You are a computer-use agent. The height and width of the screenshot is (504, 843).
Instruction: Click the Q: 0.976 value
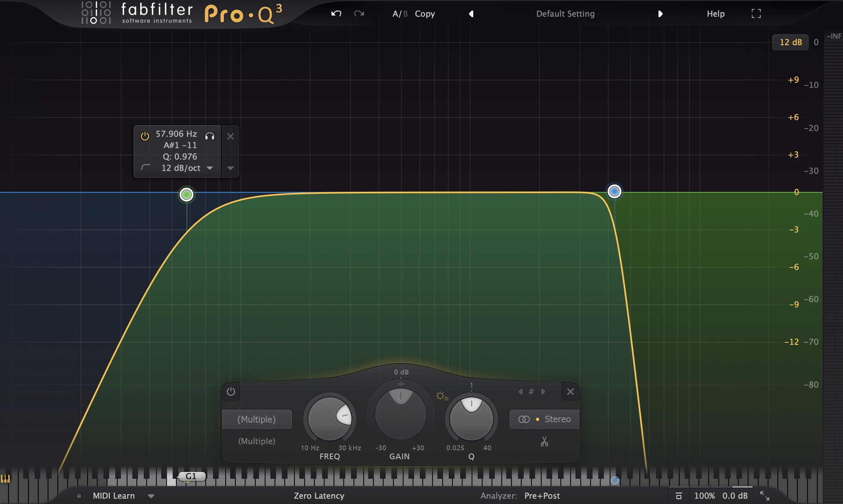tap(180, 157)
